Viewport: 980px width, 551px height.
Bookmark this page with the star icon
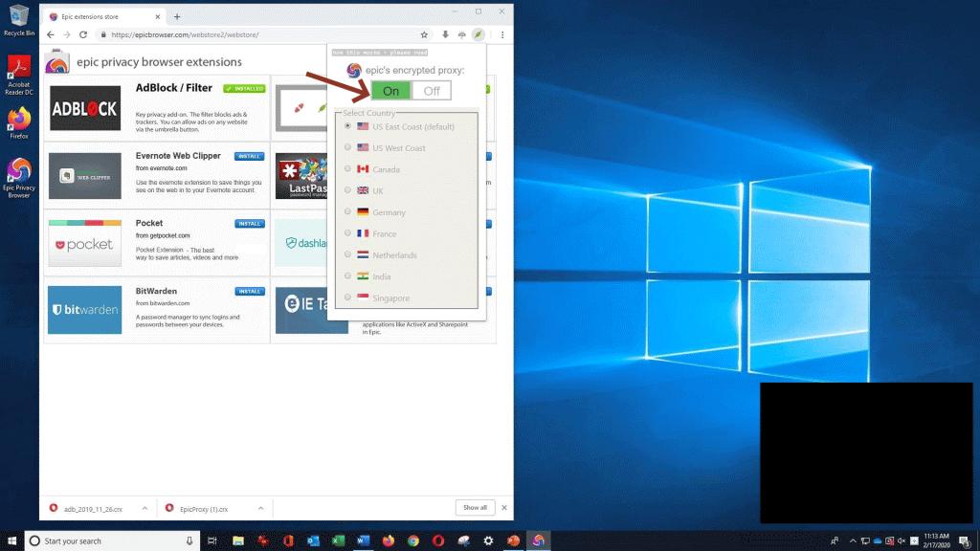coord(424,35)
